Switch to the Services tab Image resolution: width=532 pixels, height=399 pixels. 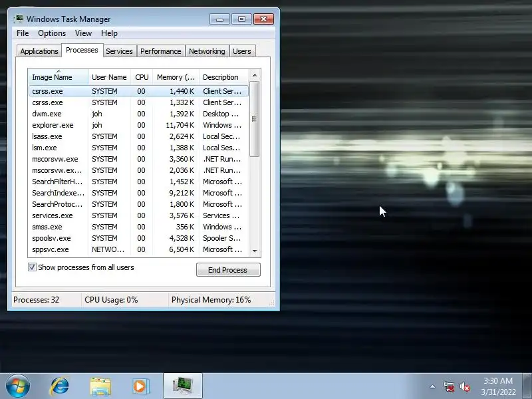coord(120,51)
